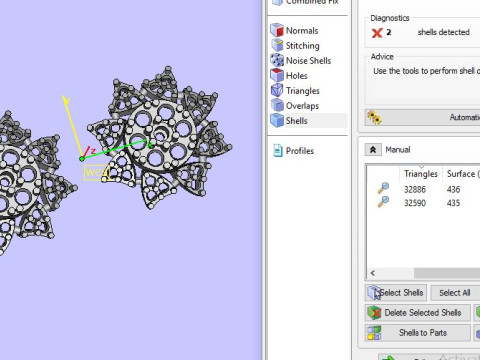Click the red X shells diagnostic icon
The width and height of the screenshot is (480, 360).
point(377,33)
